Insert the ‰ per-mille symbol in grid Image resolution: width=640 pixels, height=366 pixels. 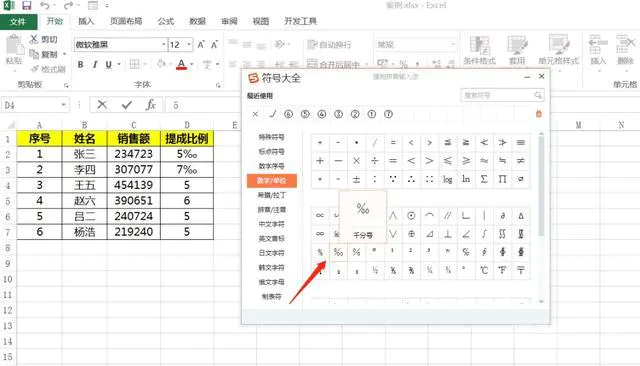point(338,252)
